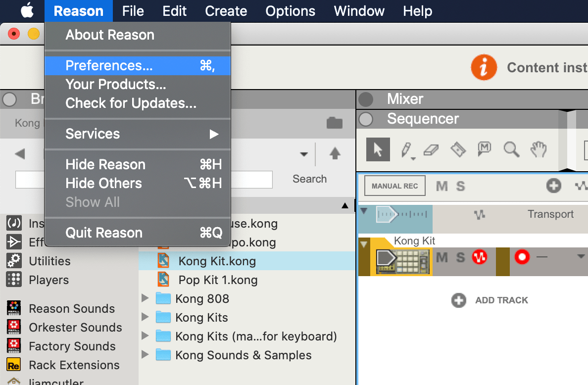Screen dimensions: 588x385
Task: Choose Quit Reason
Action: pyautogui.click(x=138, y=233)
